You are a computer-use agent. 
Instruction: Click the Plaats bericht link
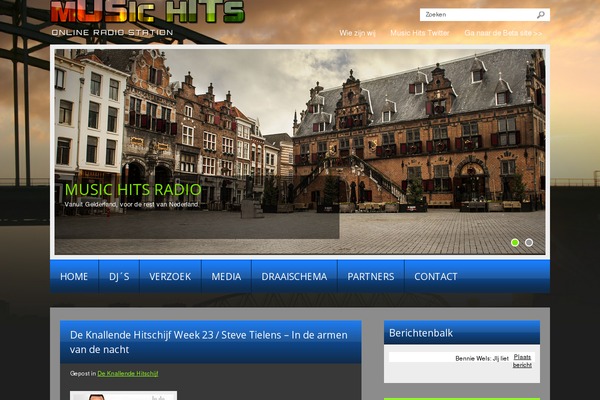(x=522, y=361)
